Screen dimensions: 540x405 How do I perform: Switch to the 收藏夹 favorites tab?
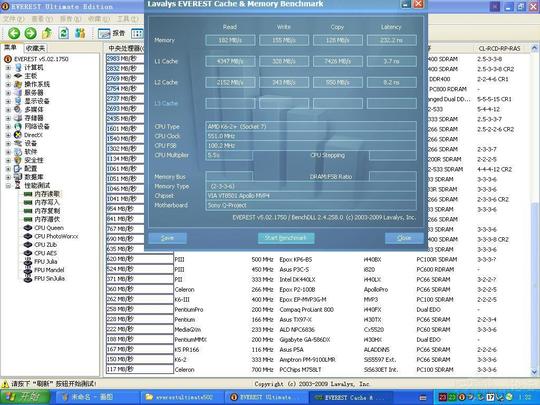(35, 49)
